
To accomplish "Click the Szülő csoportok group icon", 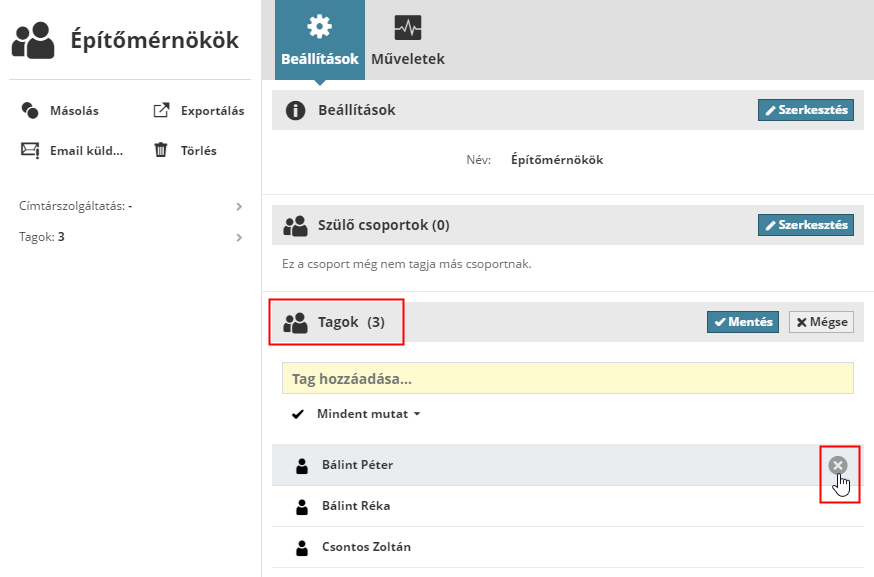I will click(295, 226).
